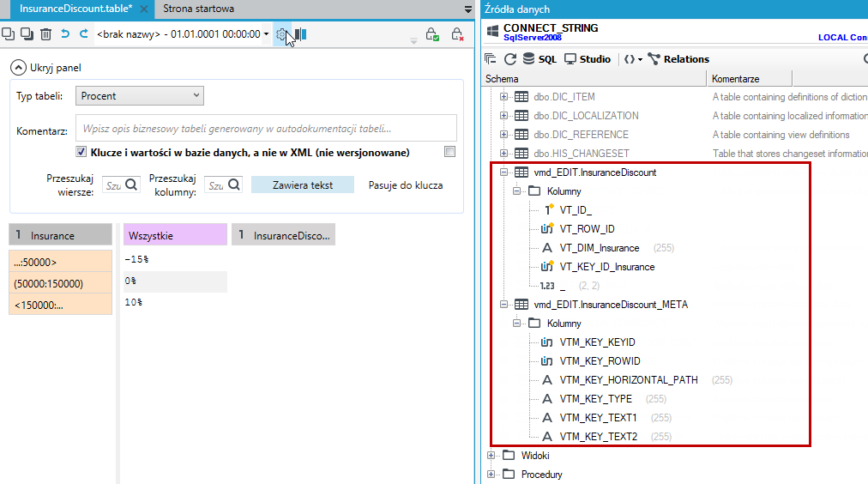Switch to the InsuranceDiscount.table tab
This screenshot has width=868, height=484.
pyautogui.click(x=75, y=9)
